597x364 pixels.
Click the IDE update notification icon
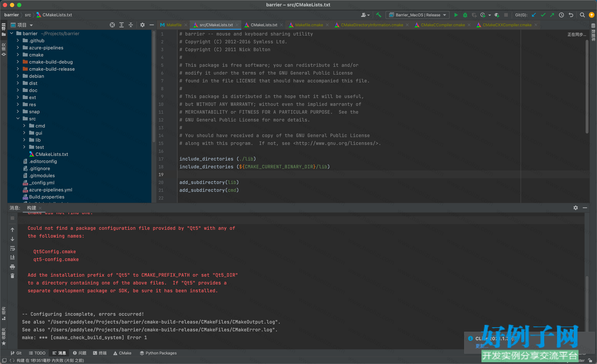pyautogui.click(x=591, y=15)
